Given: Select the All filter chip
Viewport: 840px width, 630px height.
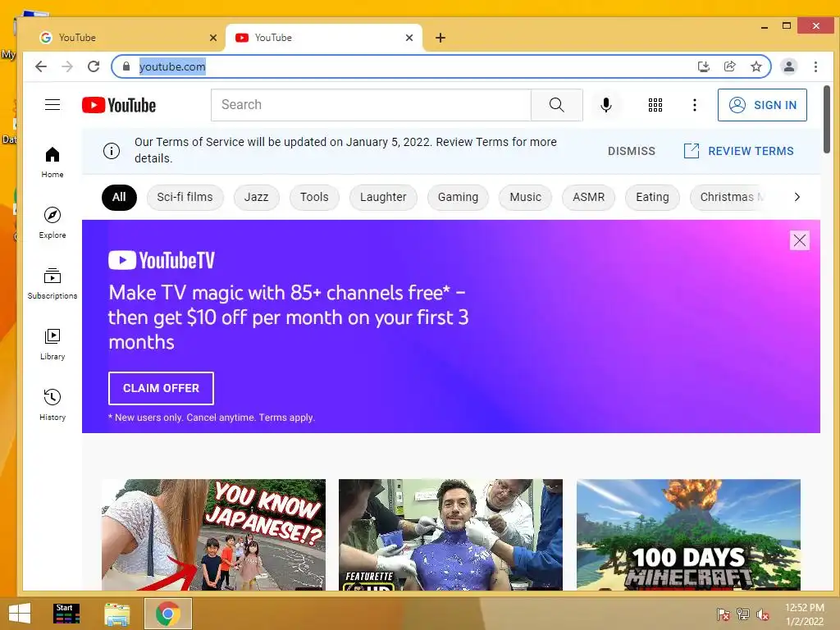Looking at the screenshot, I should click(119, 197).
